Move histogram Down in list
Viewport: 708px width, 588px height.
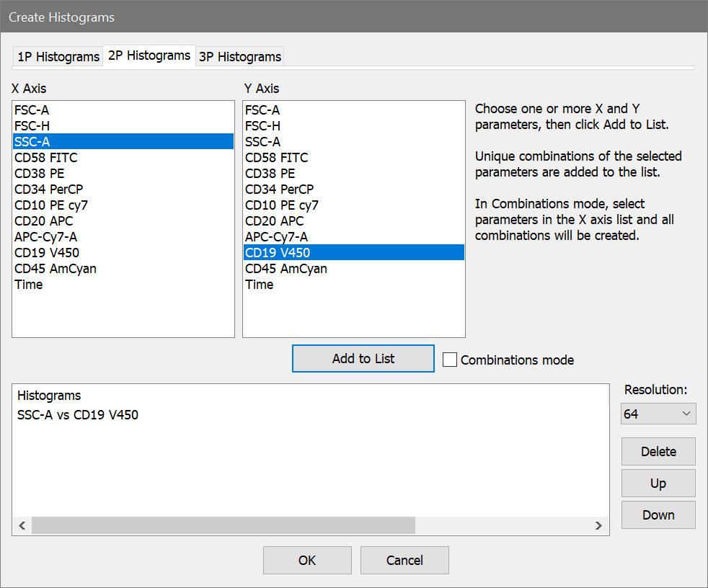[x=658, y=515]
